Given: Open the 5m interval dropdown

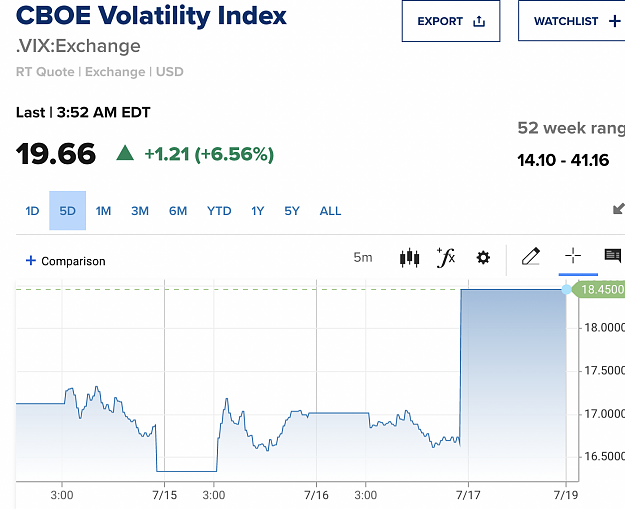Looking at the screenshot, I should tap(363, 257).
